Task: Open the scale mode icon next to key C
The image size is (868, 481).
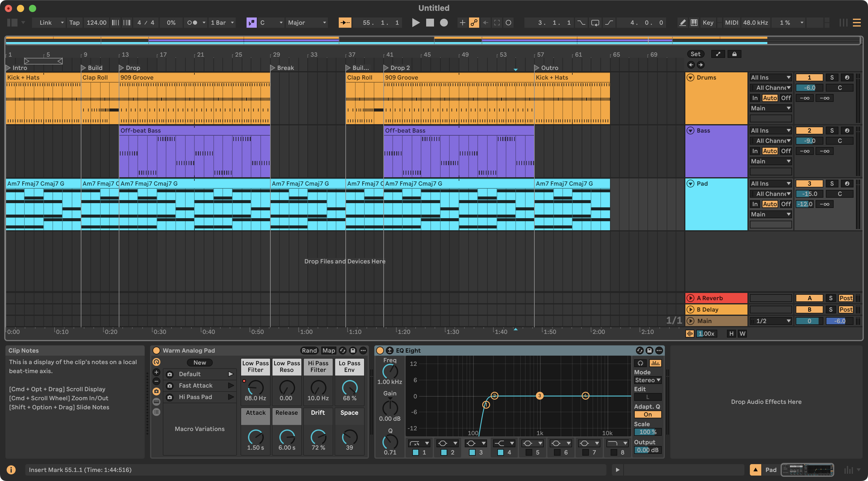Action: (251, 23)
